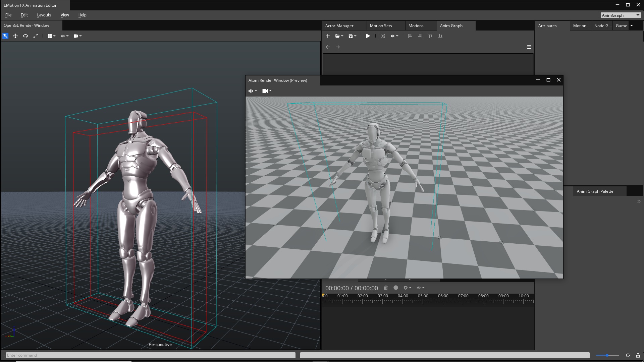Align selected nodes left in Anim Graph
Screen dimensions: 644x362
tap(410, 36)
